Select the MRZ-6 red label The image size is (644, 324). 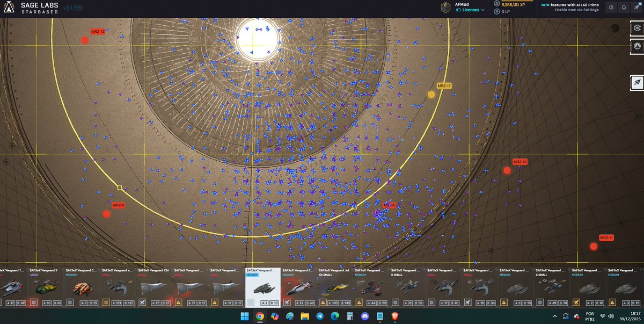pos(390,205)
